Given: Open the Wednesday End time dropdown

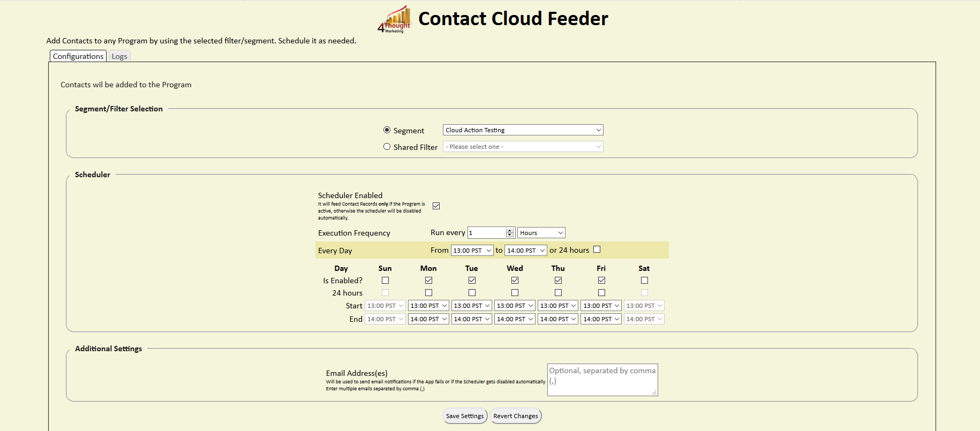Looking at the screenshot, I should click(x=515, y=319).
